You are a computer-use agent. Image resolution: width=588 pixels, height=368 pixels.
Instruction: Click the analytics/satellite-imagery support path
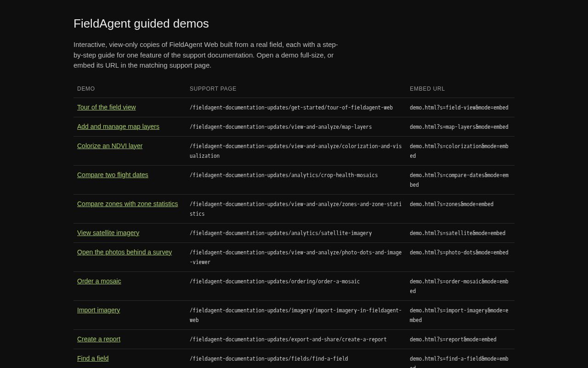pyautogui.click(x=281, y=233)
